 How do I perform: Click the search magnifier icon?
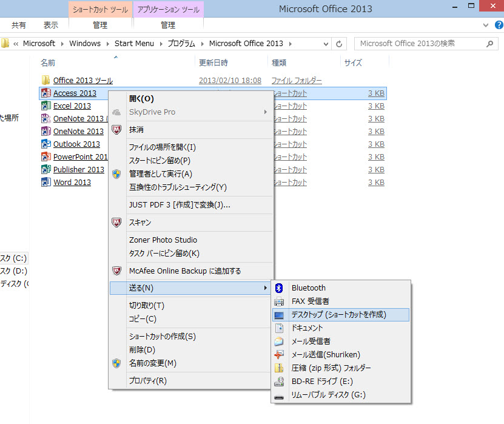489,44
